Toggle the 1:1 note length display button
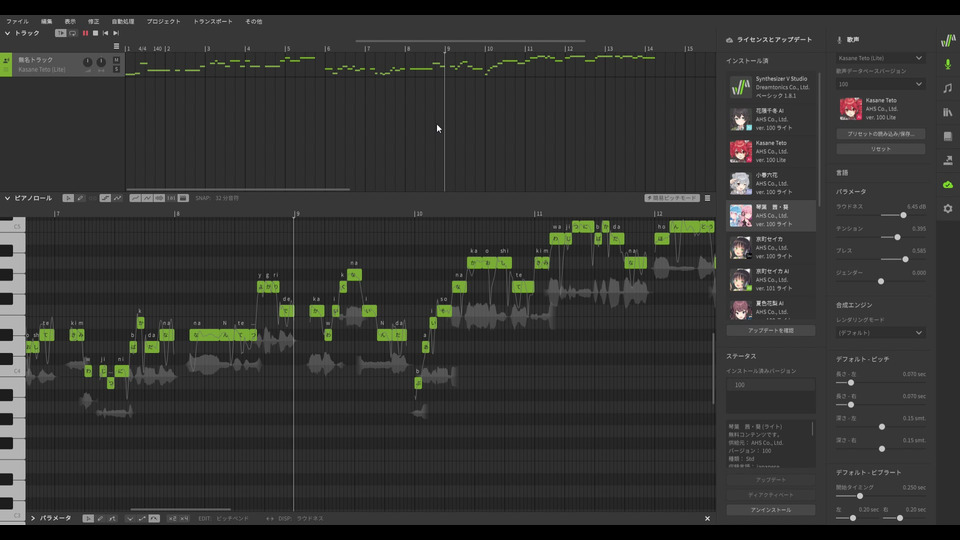Image resolution: width=960 pixels, height=540 pixels. coord(171,198)
